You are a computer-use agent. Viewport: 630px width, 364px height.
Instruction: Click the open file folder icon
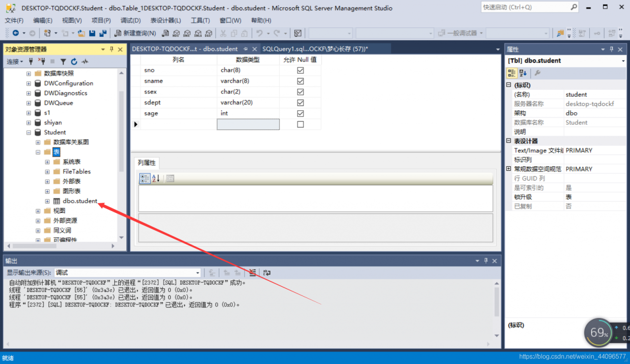point(81,33)
